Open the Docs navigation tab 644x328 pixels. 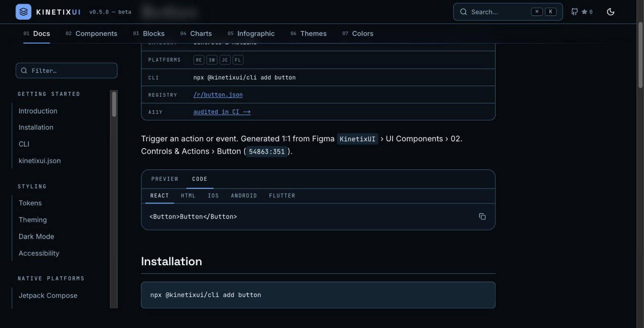[x=37, y=33]
